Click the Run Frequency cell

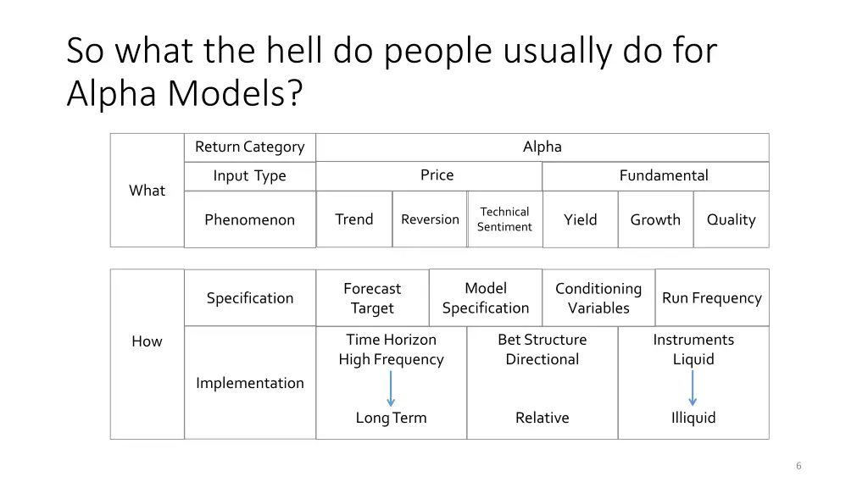tap(712, 297)
